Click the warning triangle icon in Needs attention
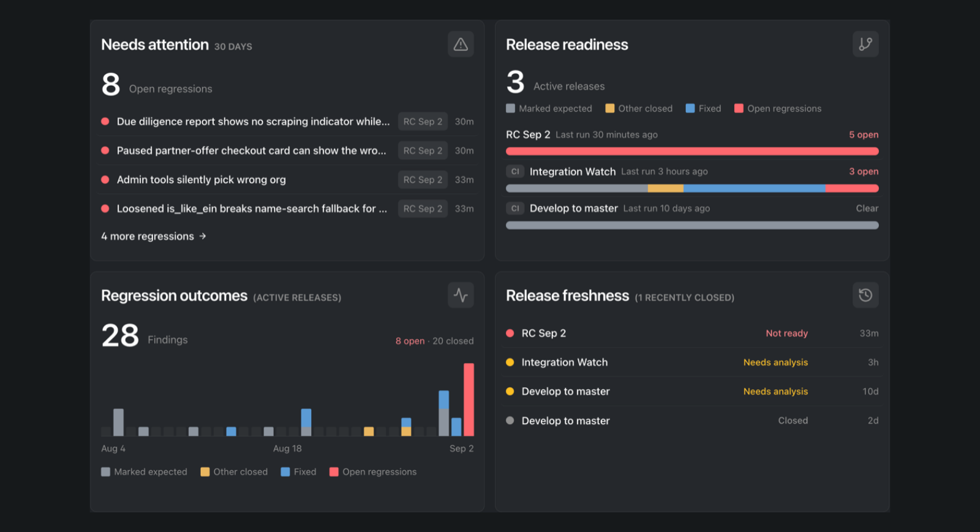Screen dimensions: 980x532 tap(461, 44)
